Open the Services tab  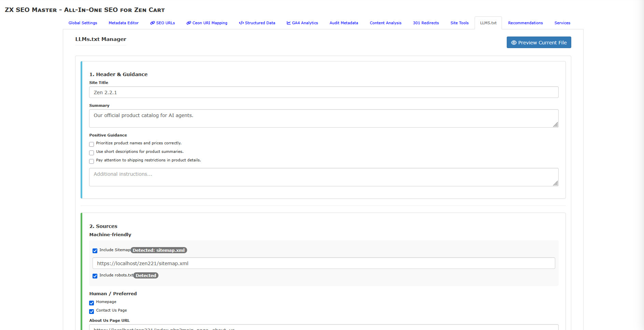coord(562,23)
